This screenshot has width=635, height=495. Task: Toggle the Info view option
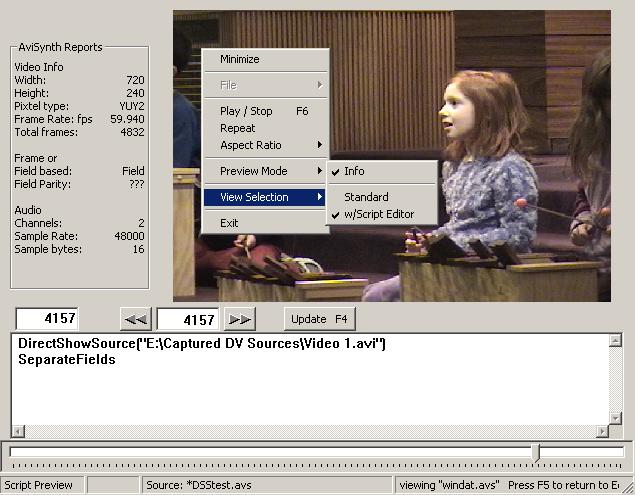coord(354,171)
